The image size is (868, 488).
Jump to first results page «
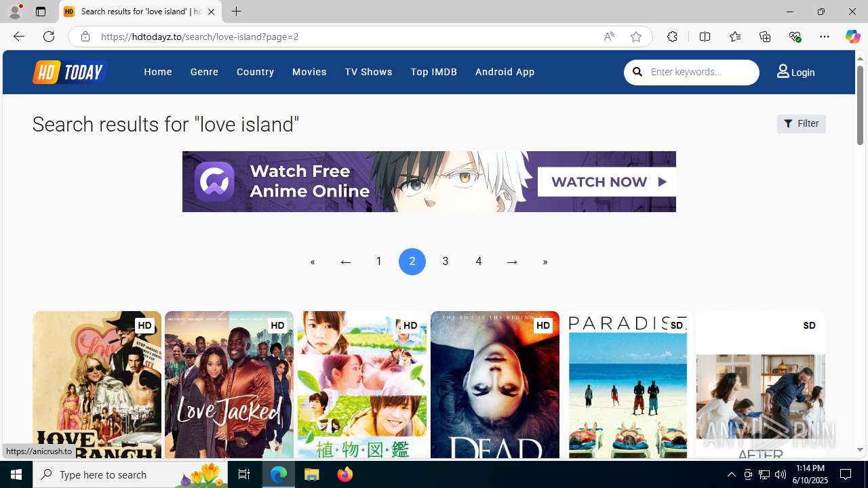click(x=313, y=262)
